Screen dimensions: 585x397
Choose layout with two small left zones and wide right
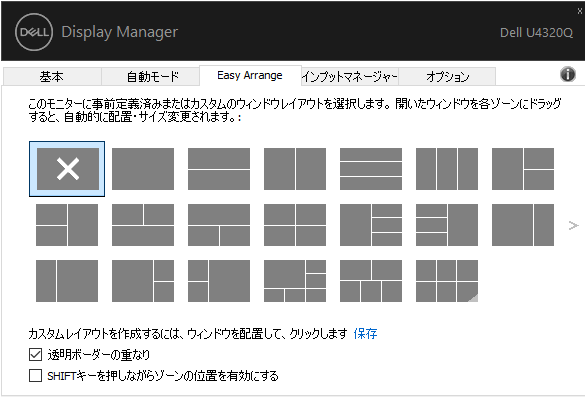tap(219, 281)
